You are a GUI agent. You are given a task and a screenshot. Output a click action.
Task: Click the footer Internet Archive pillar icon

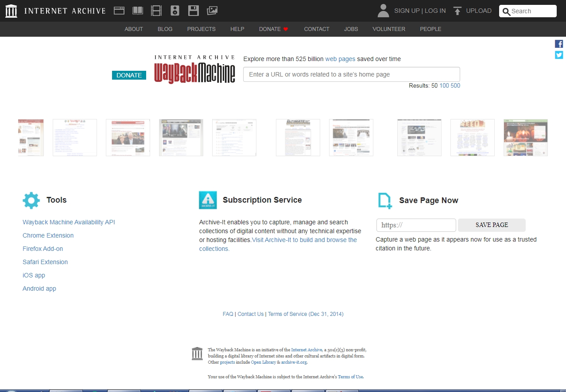197,354
